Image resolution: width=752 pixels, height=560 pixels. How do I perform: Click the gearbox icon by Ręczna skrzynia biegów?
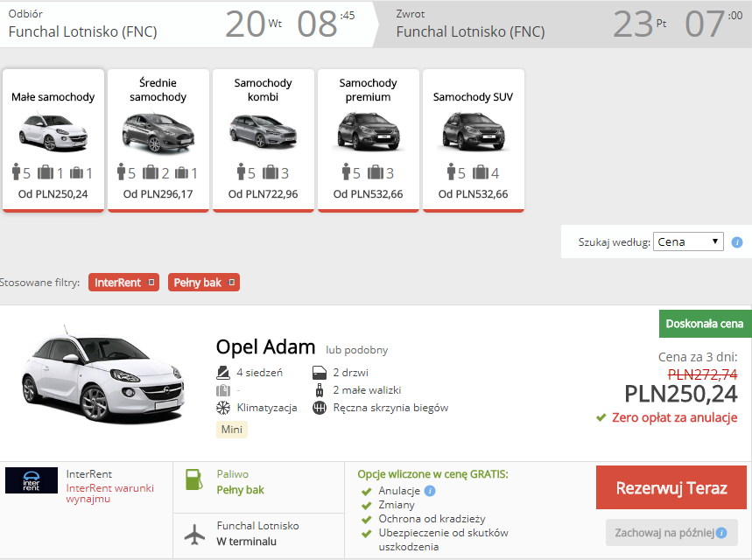pyautogui.click(x=320, y=408)
